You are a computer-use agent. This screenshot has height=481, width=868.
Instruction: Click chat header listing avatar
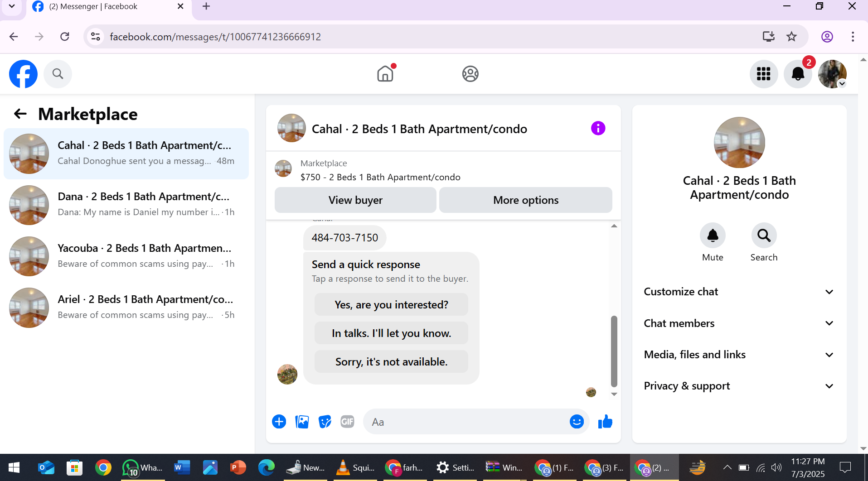(291, 128)
